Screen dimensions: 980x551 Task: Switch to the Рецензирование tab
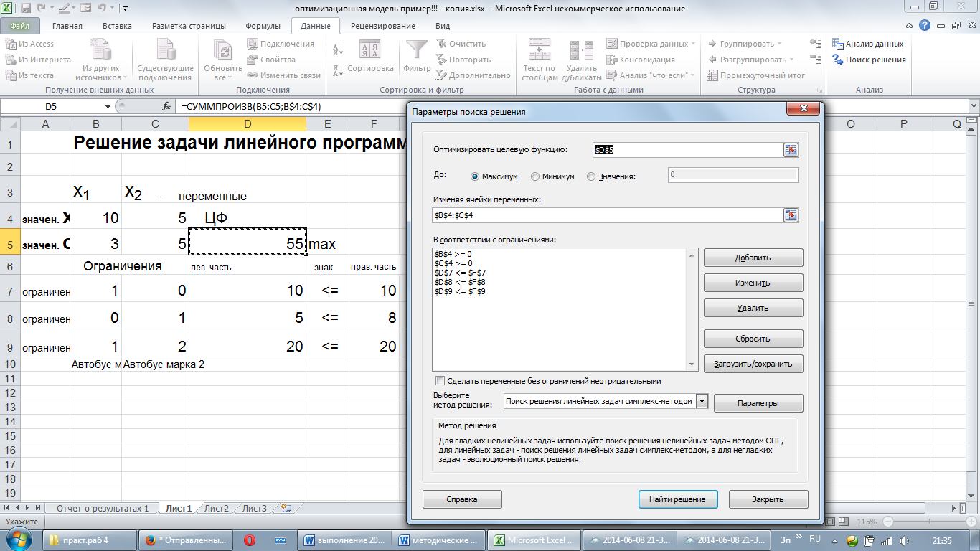[383, 26]
